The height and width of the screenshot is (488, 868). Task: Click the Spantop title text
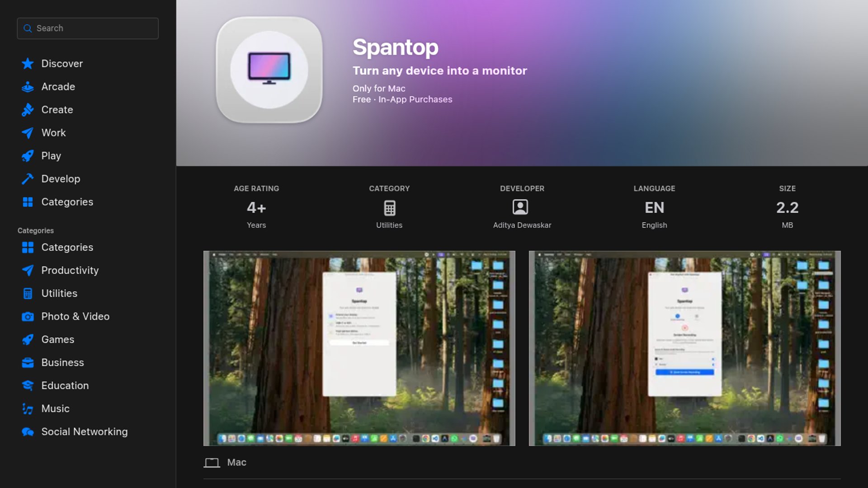[x=396, y=47]
